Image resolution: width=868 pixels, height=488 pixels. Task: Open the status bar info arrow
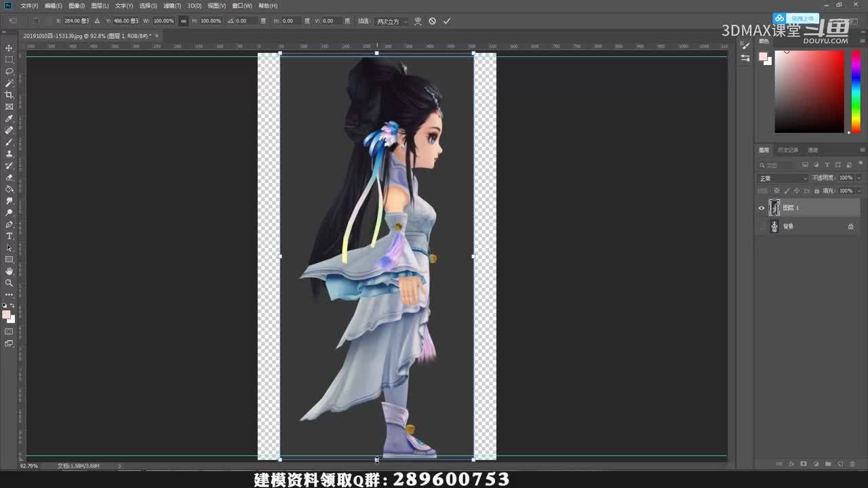[x=120, y=466]
